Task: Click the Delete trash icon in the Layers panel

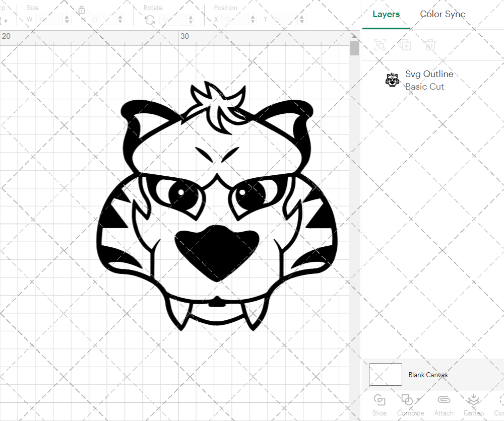Action: tap(430, 45)
